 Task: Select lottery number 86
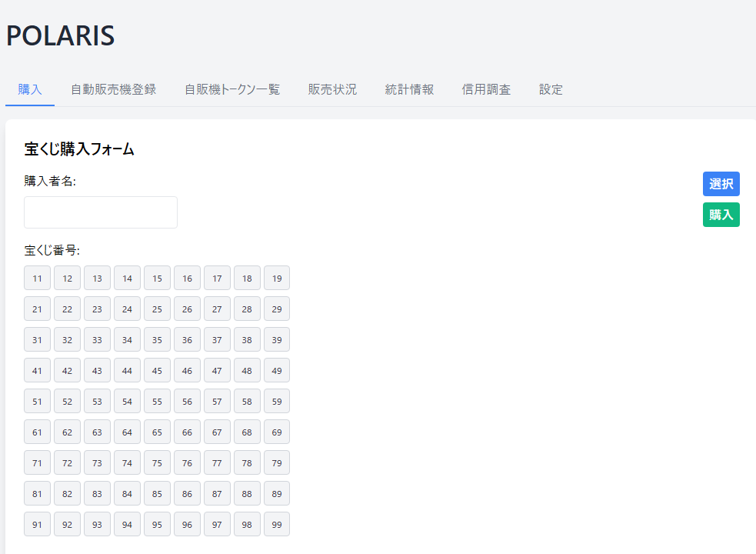pos(187,494)
